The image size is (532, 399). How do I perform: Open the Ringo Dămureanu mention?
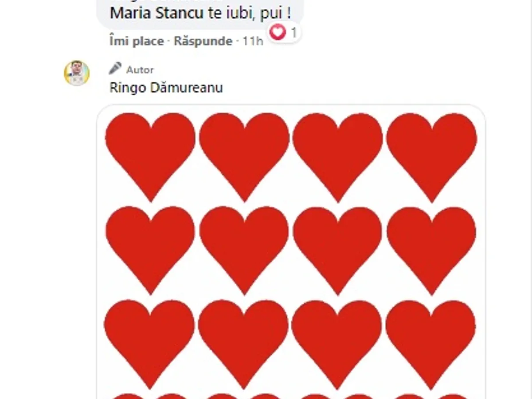166,87
